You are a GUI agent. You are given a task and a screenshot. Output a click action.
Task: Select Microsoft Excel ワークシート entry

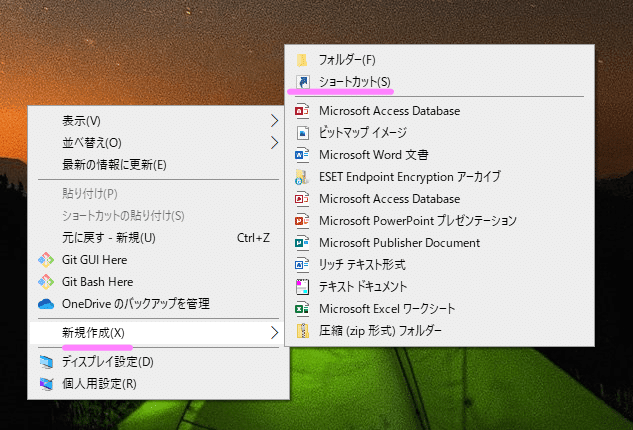pyautogui.click(x=440, y=308)
